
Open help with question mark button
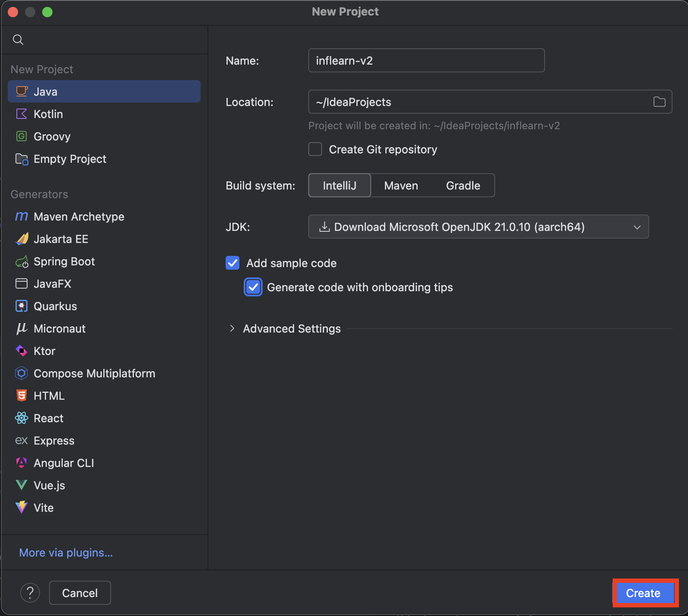pyautogui.click(x=30, y=593)
